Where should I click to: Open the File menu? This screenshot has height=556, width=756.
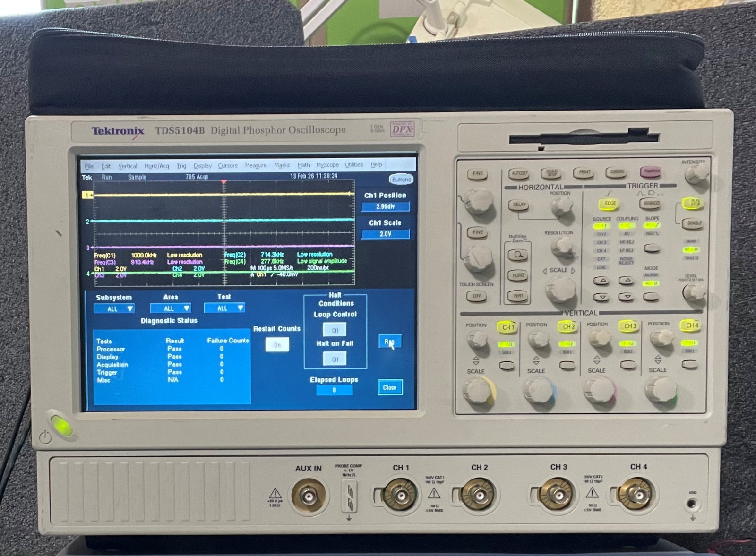point(89,166)
